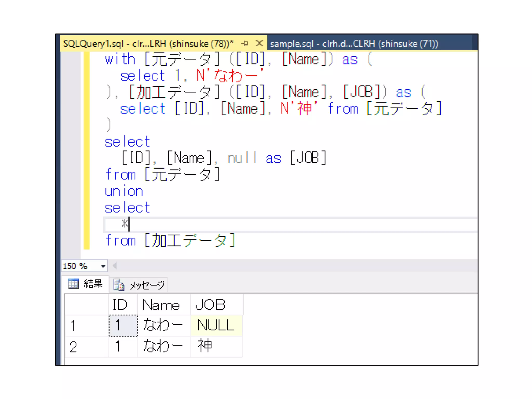Select the Name column header
Image resolution: width=532 pixels, height=399 pixels.
(x=161, y=304)
